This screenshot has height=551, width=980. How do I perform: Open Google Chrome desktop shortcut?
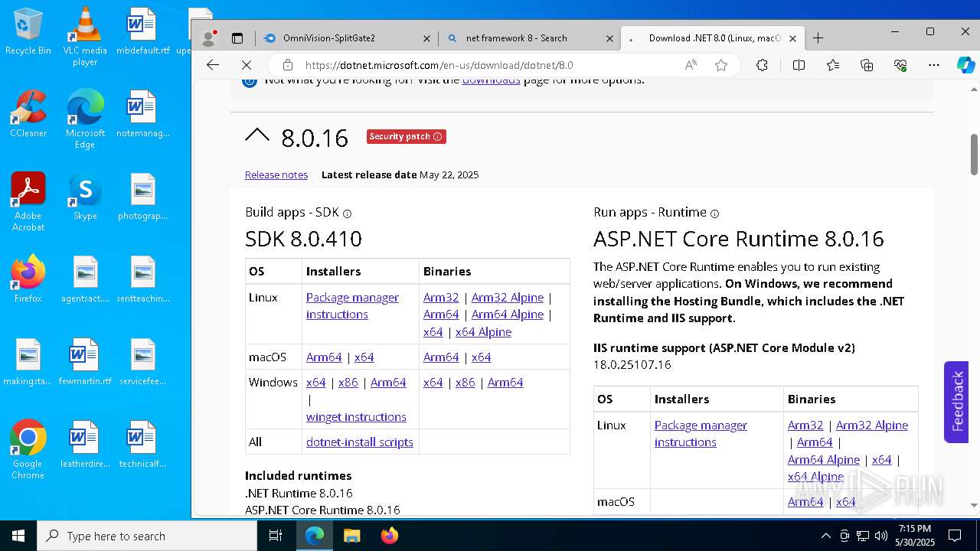point(28,450)
